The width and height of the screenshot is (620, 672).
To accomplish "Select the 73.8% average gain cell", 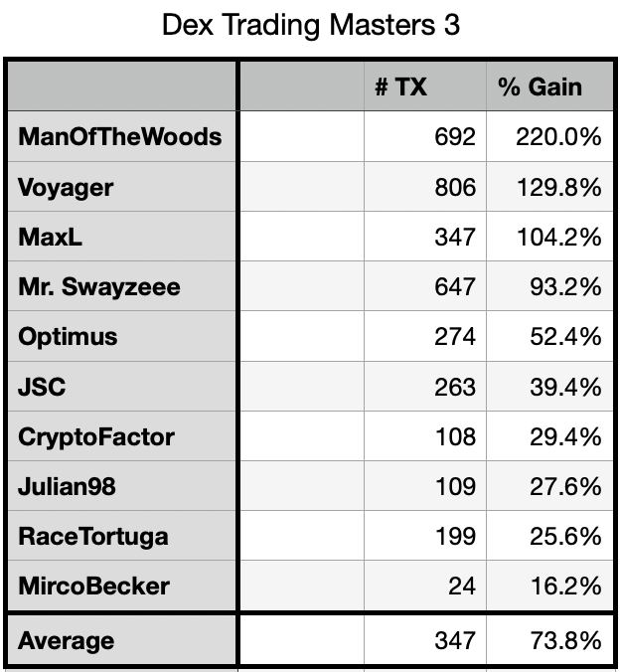I will (x=549, y=640).
